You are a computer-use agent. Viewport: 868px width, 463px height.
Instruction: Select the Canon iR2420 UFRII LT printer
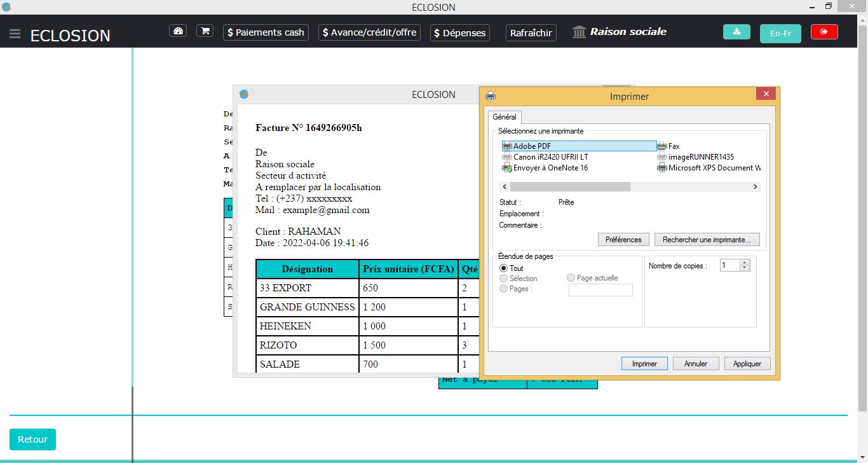(550, 157)
